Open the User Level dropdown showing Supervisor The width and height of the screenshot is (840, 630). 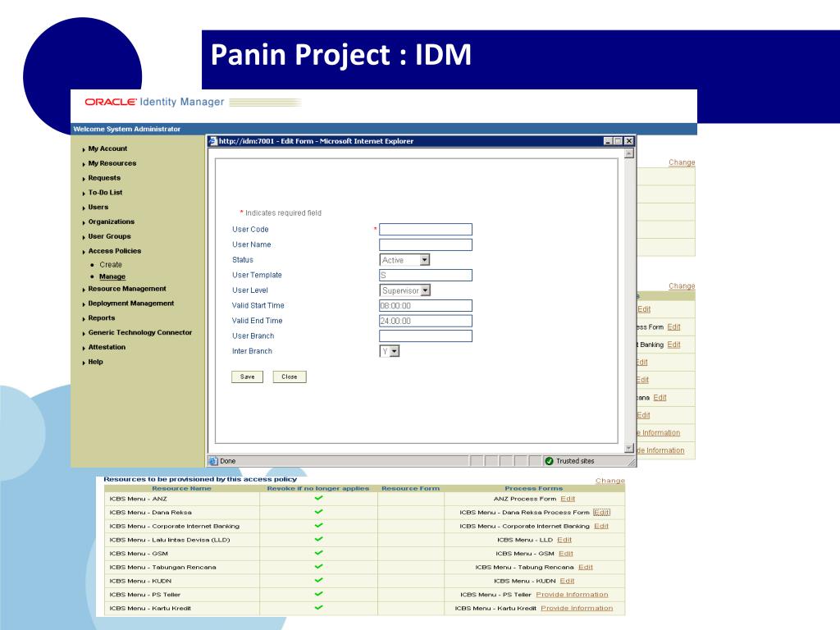tap(405, 290)
